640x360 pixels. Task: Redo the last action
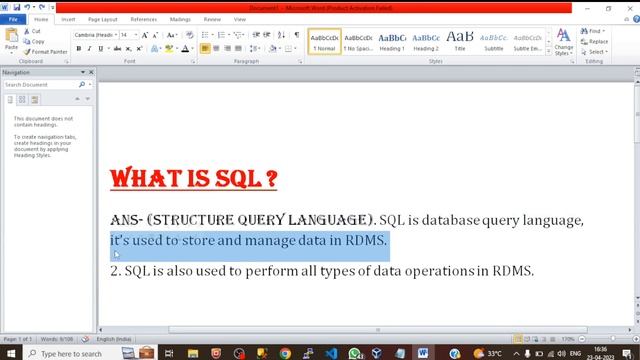coord(42,7)
